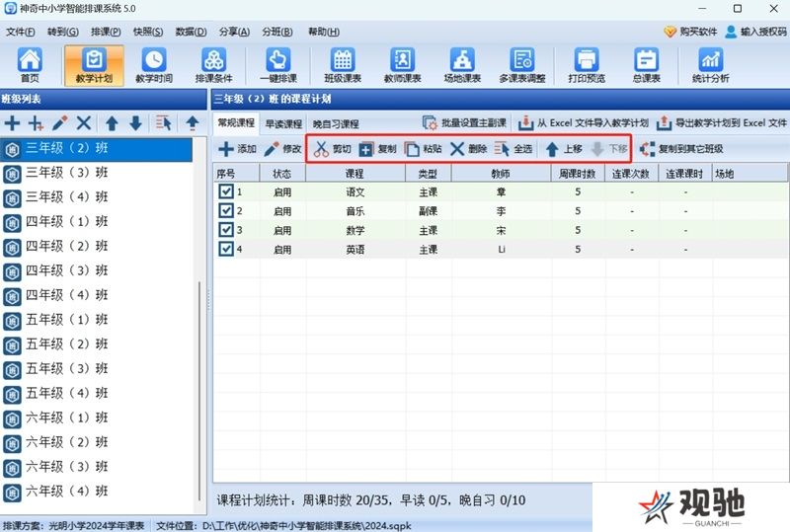Image resolution: width=790 pixels, height=532 pixels.
Task: Open the 打印预览 printer icon
Action: click(587, 65)
